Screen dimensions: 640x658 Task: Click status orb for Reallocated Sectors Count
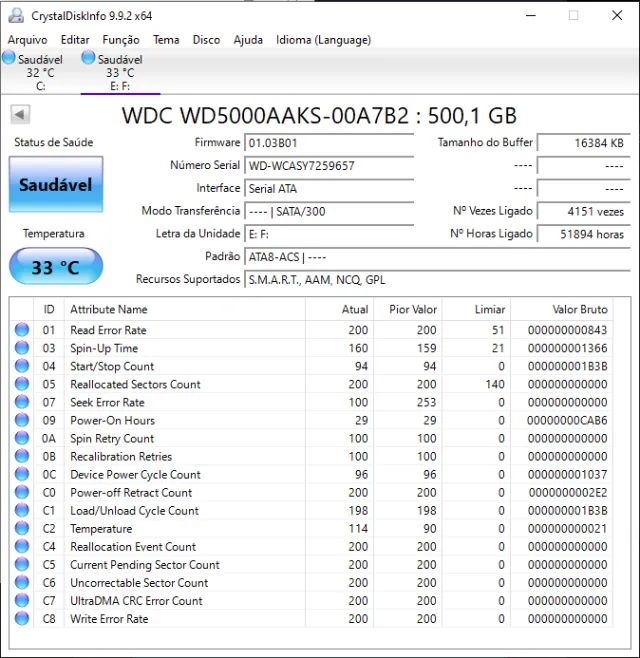pyautogui.click(x=22, y=384)
